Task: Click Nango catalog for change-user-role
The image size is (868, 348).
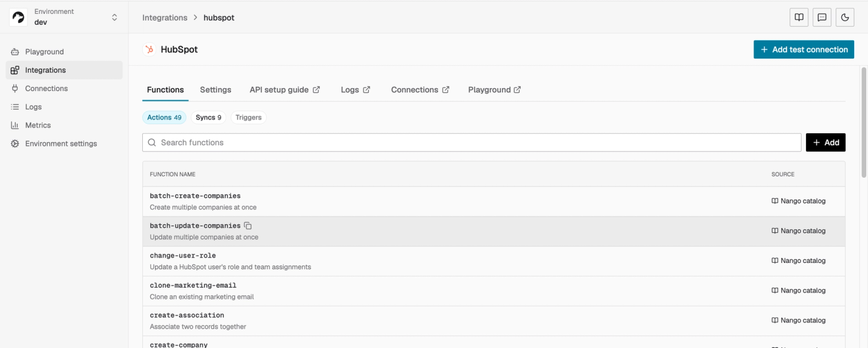Action: (x=799, y=261)
